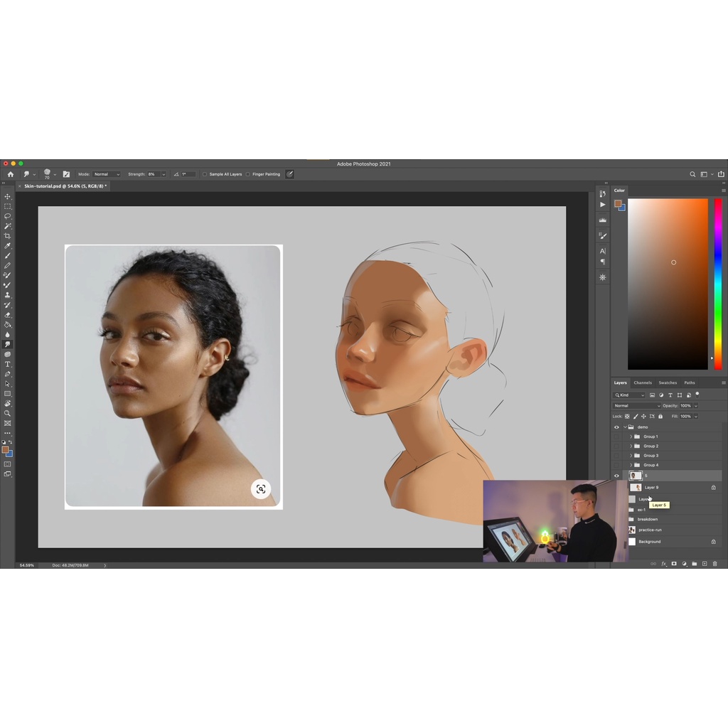Switch to the Channels tab
728x728 pixels.
pyautogui.click(x=643, y=382)
